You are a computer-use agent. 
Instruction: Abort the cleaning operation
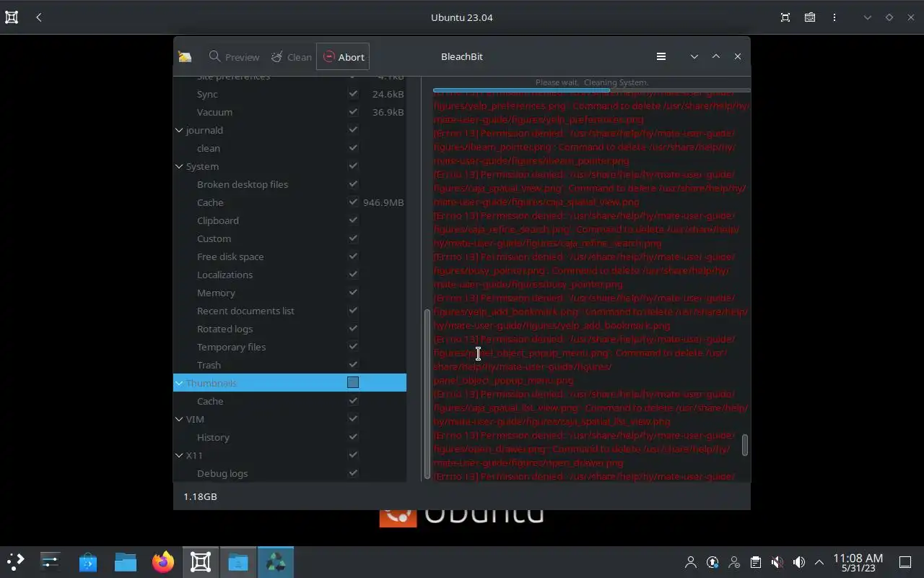(343, 56)
